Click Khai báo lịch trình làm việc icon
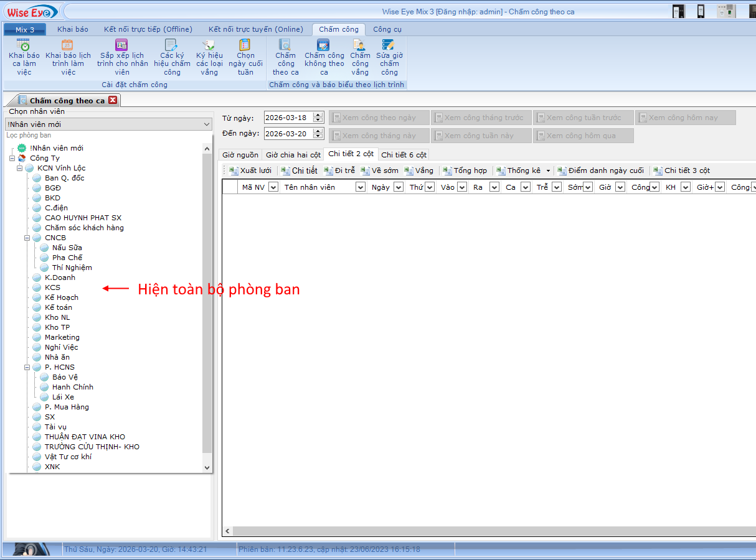Image resolution: width=756 pixels, height=560 pixels. [68, 45]
